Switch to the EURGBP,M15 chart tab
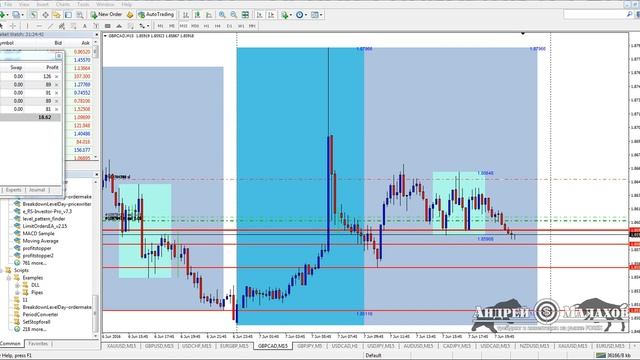Screen dimensions: 640x360 [234, 346]
